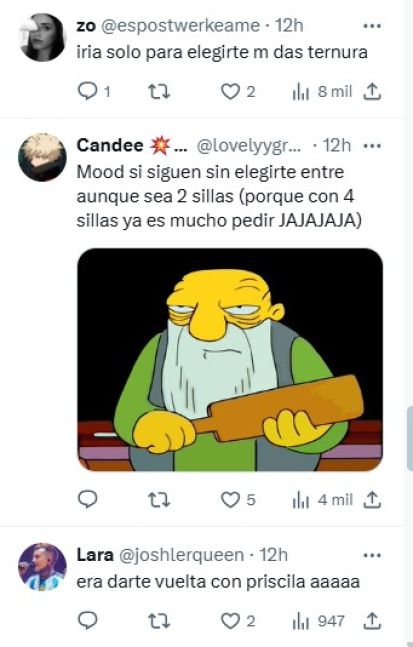Open the Simpsons paddle meme image

click(230, 359)
